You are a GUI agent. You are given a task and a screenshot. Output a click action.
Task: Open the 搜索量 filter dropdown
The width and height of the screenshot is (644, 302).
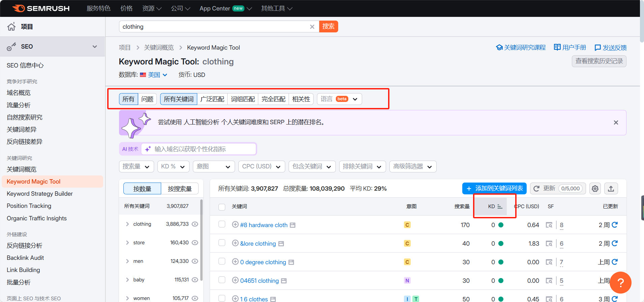tap(137, 166)
